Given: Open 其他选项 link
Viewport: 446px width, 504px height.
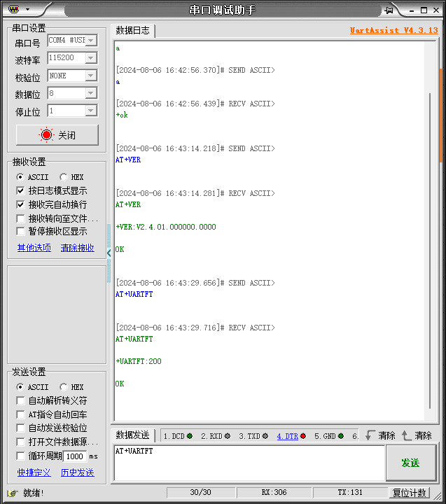Looking at the screenshot, I should 34,248.
